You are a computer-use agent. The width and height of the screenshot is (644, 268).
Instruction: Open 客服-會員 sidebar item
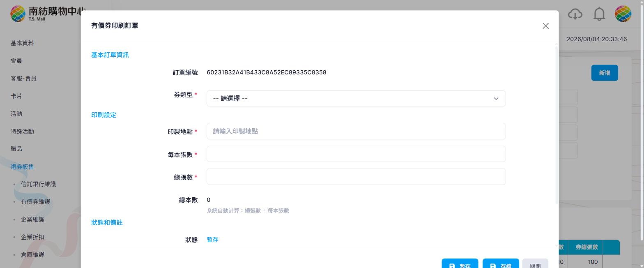(23, 79)
